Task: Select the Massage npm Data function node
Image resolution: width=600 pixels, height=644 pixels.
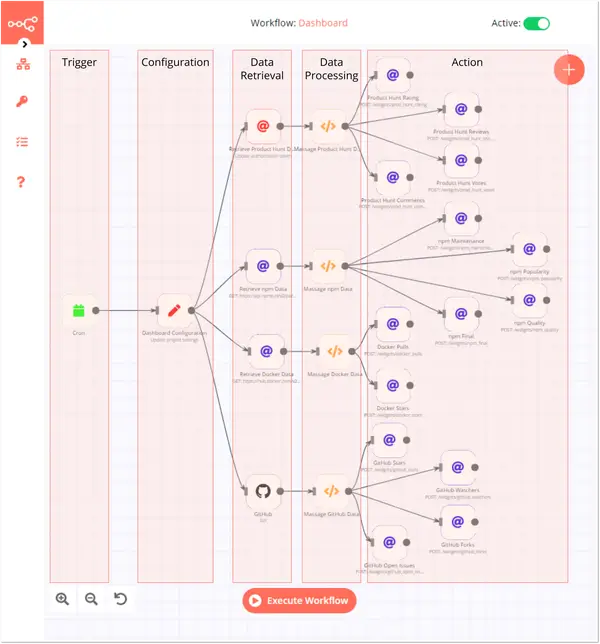Action: tap(328, 266)
